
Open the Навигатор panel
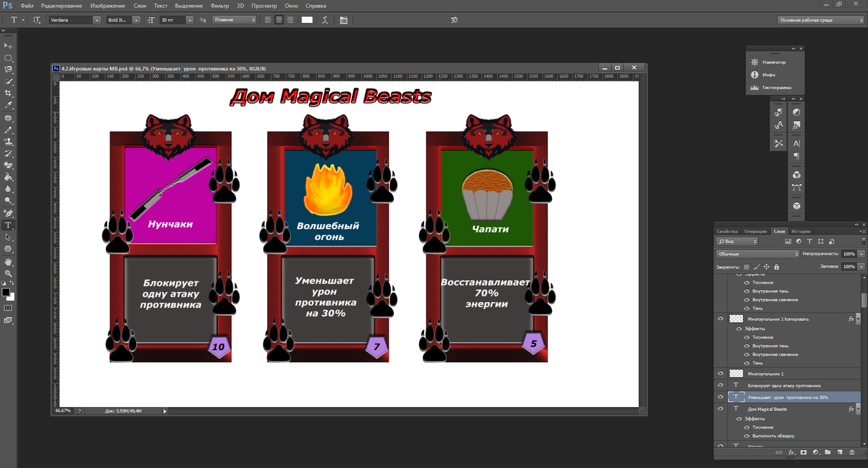click(774, 62)
